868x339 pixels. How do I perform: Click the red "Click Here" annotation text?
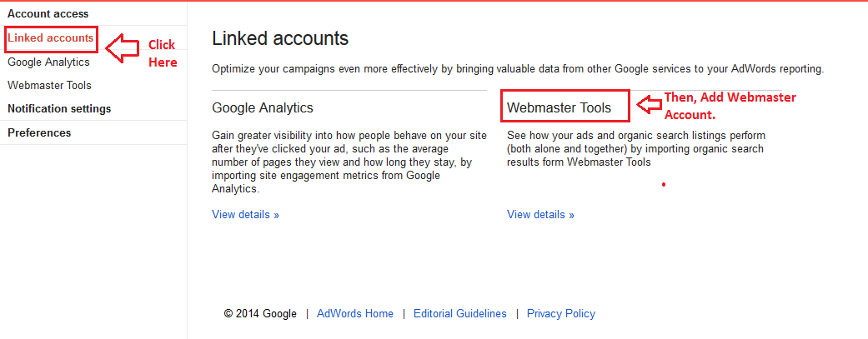(163, 53)
